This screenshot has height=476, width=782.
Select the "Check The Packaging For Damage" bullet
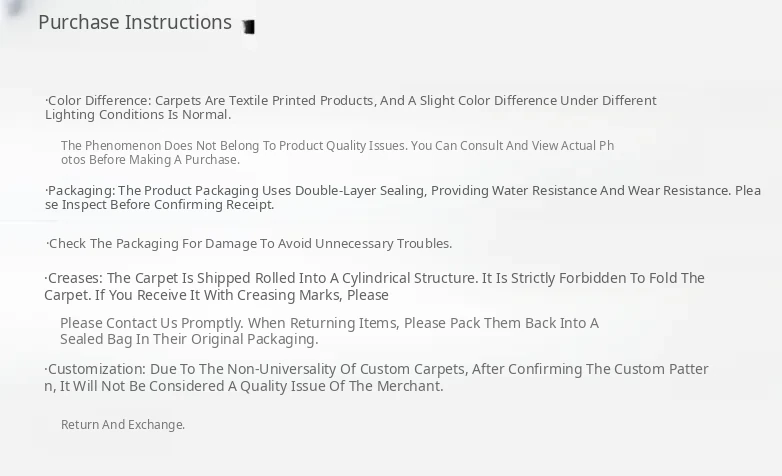coord(250,244)
